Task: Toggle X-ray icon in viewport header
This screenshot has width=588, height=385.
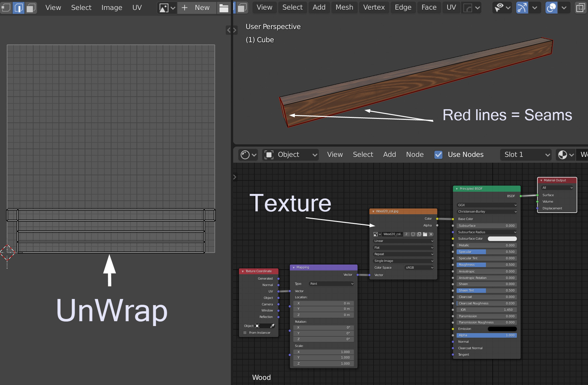Action: pos(581,7)
